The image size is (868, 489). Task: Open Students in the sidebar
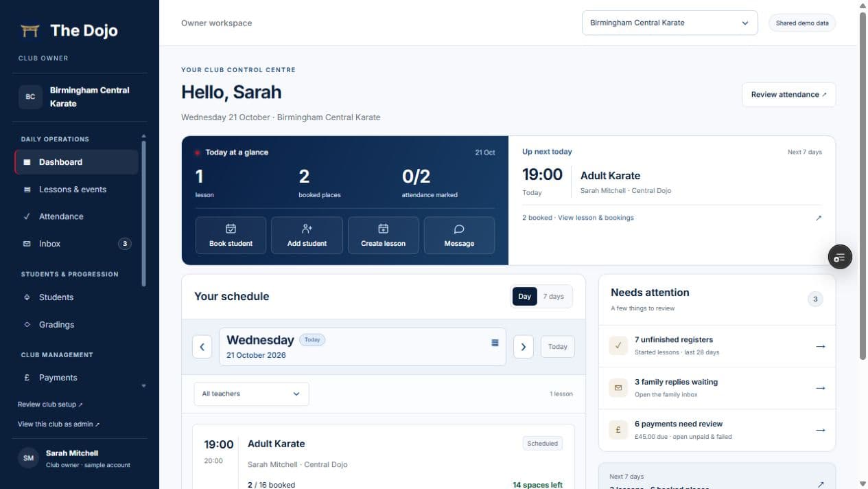tap(75, 297)
